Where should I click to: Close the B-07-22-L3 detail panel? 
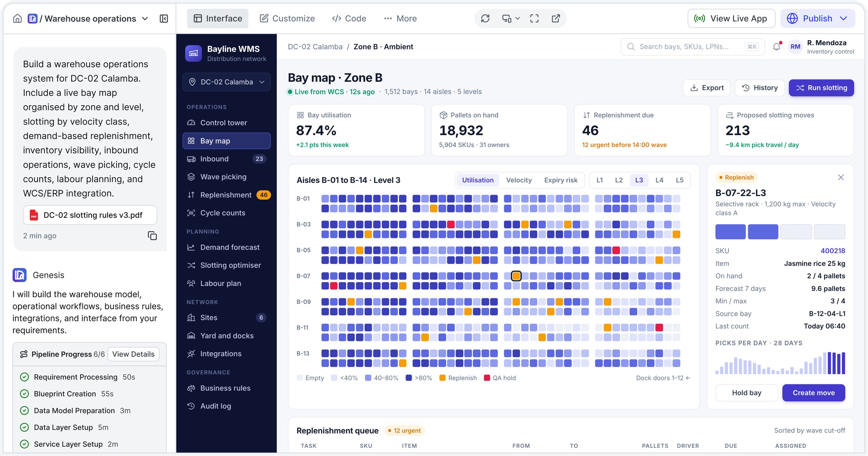click(841, 177)
